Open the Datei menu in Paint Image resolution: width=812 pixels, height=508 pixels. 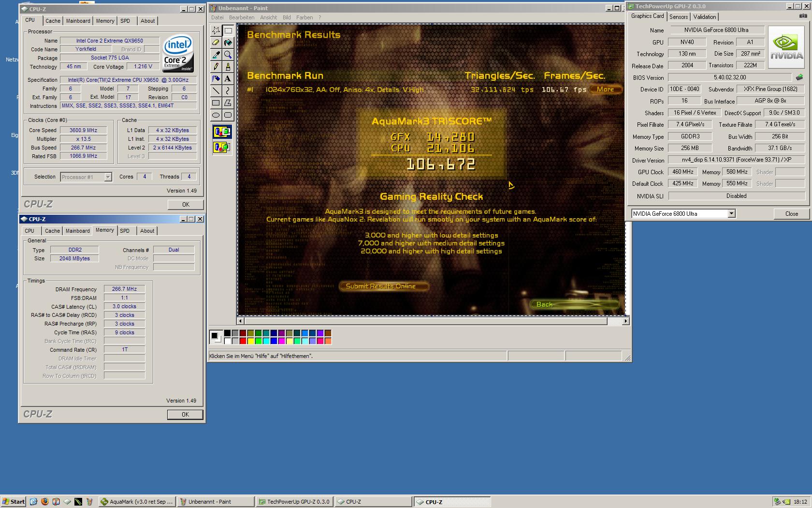tap(217, 17)
